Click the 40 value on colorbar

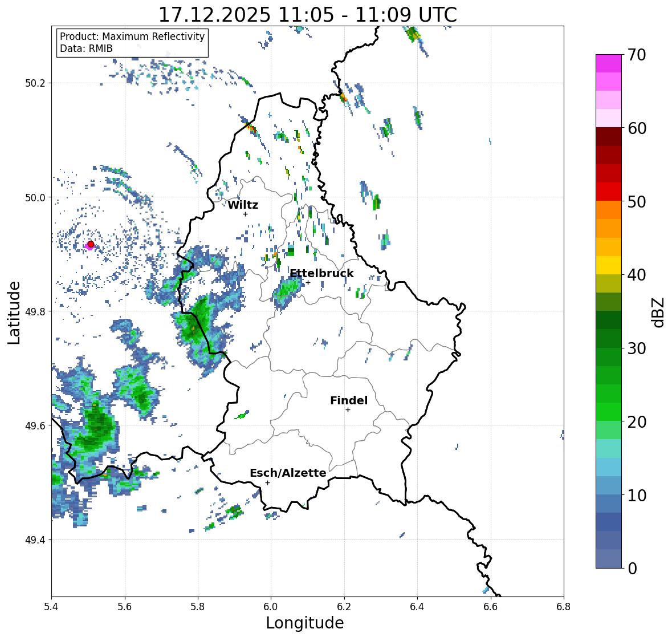(x=637, y=275)
